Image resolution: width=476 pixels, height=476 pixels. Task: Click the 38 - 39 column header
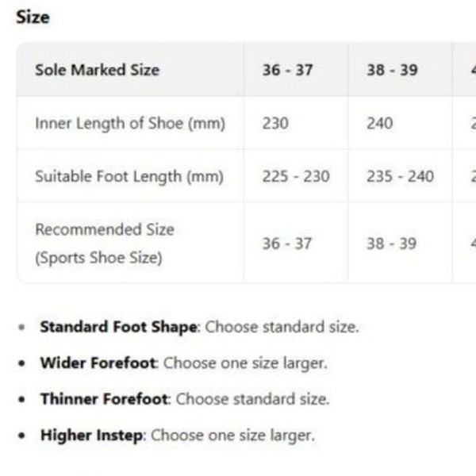click(x=392, y=70)
